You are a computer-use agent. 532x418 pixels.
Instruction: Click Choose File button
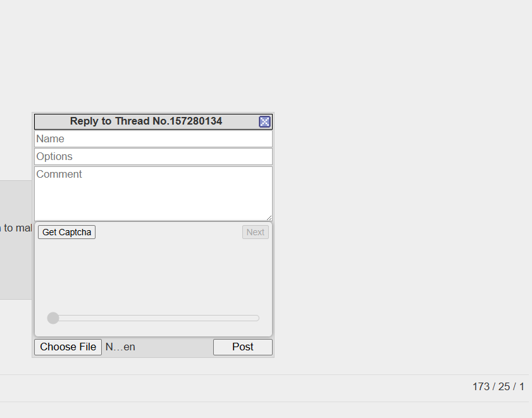(68, 347)
